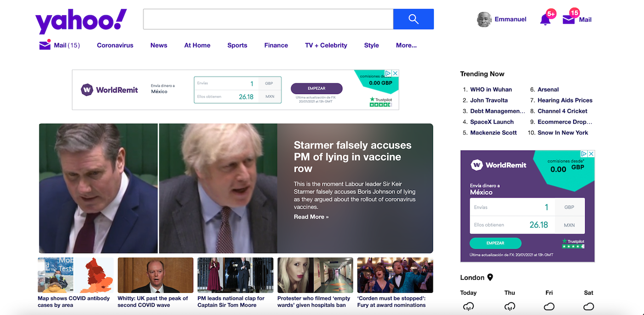Open the Starmer falsely accuses PM headline
Screen dimensions: 644x315
click(x=353, y=157)
